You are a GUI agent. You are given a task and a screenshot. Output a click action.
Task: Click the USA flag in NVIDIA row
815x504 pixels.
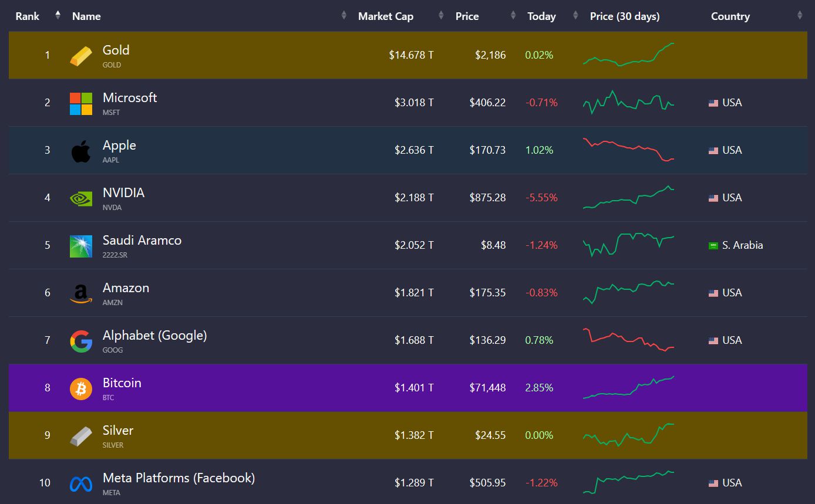[713, 198]
